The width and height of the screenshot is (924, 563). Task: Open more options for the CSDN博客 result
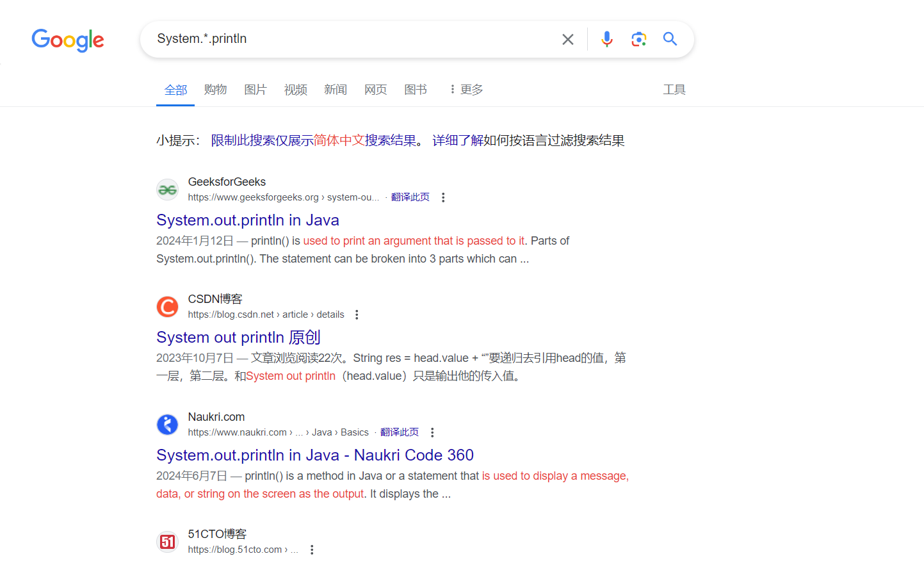click(357, 314)
